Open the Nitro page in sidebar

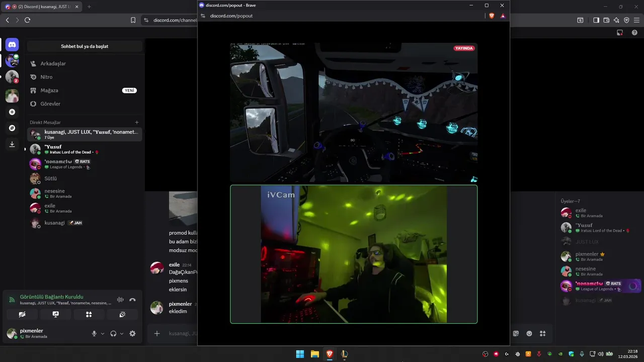click(x=85, y=77)
